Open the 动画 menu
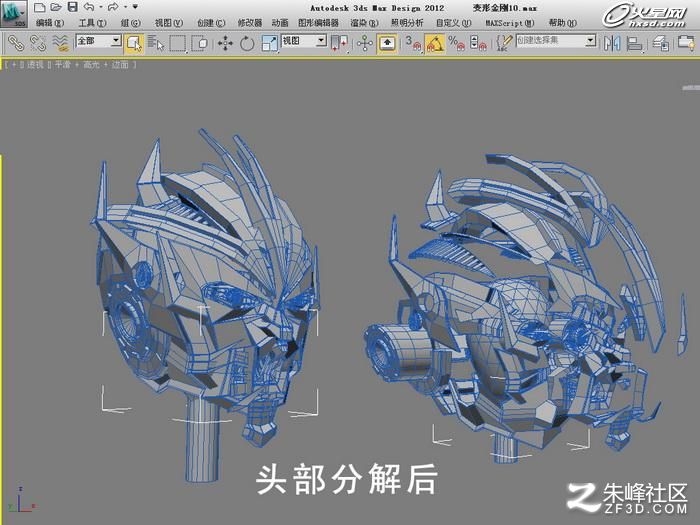Screen dimensions: 700x525 (x=280, y=23)
